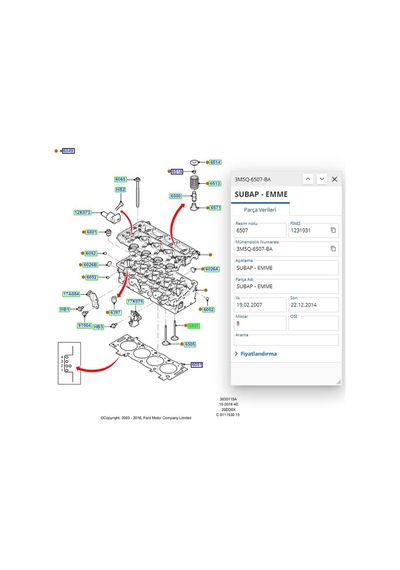Select the dark blue head gasket callout

click(x=196, y=365)
